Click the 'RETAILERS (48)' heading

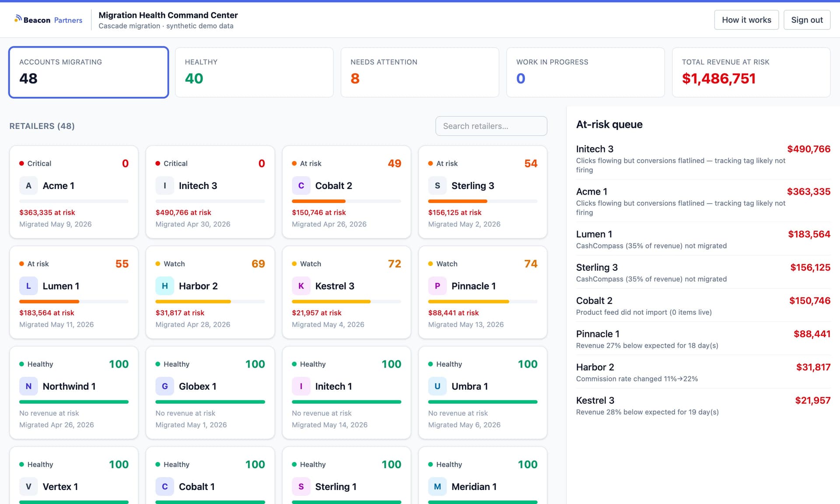(x=42, y=126)
